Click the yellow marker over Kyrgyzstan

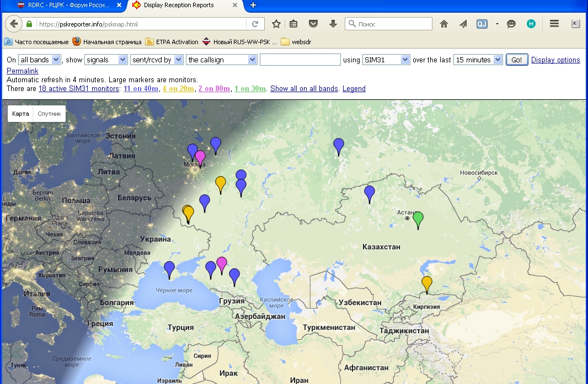point(426,284)
